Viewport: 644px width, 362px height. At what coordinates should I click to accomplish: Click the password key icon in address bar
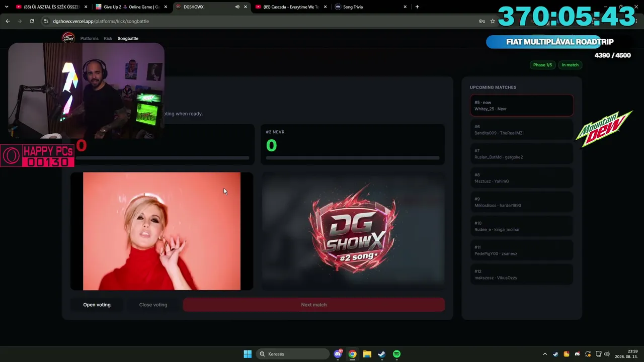[482, 21]
